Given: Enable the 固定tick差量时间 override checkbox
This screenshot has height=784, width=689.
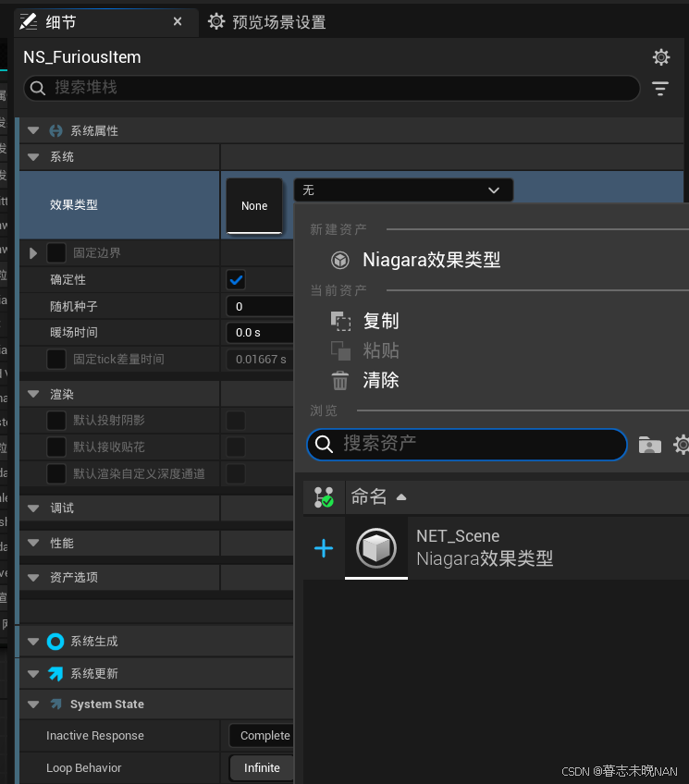Looking at the screenshot, I should click(56, 359).
